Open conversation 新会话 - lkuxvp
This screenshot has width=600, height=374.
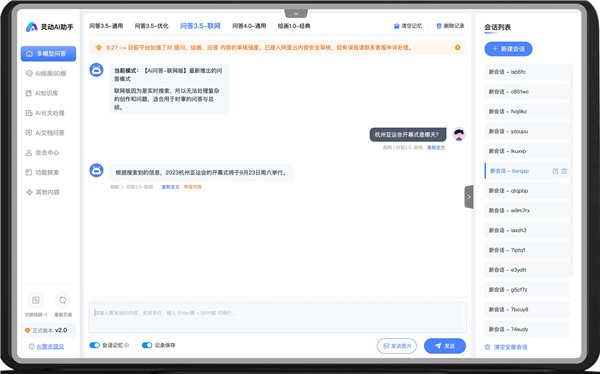click(527, 151)
